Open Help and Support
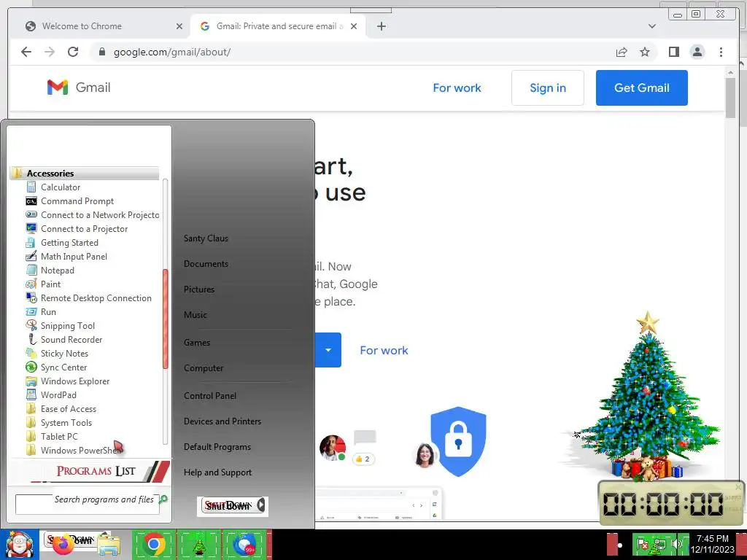The width and height of the screenshot is (747, 560). pos(217,472)
